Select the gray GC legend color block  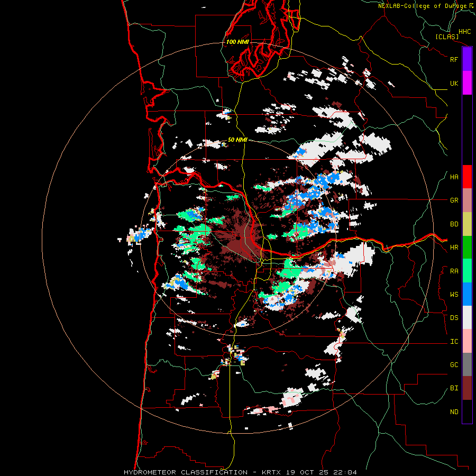pos(467,364)
